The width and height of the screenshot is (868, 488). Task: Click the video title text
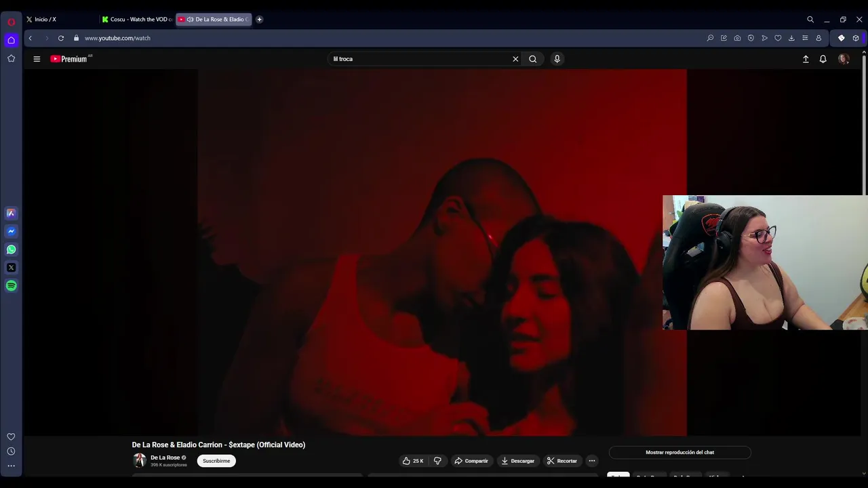[218, 445]
